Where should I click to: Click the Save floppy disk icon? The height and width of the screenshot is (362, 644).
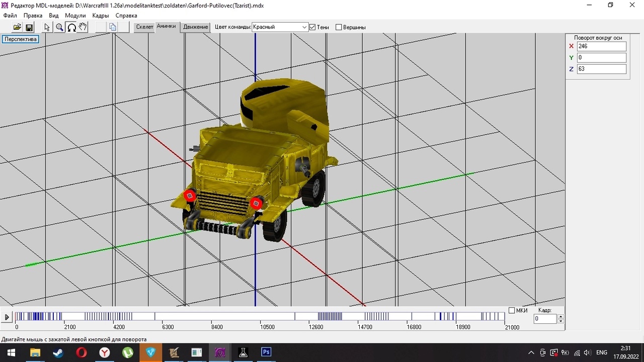click(29, 27)
